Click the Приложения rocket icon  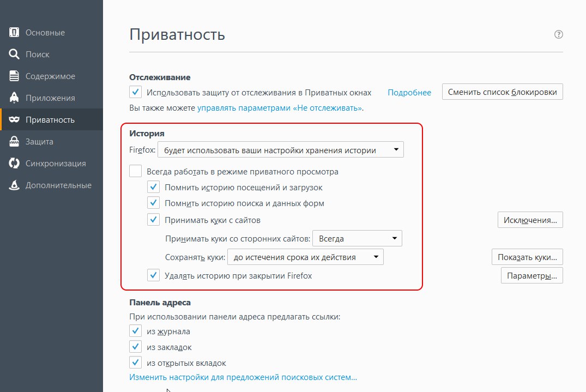[x=14, y=98]
